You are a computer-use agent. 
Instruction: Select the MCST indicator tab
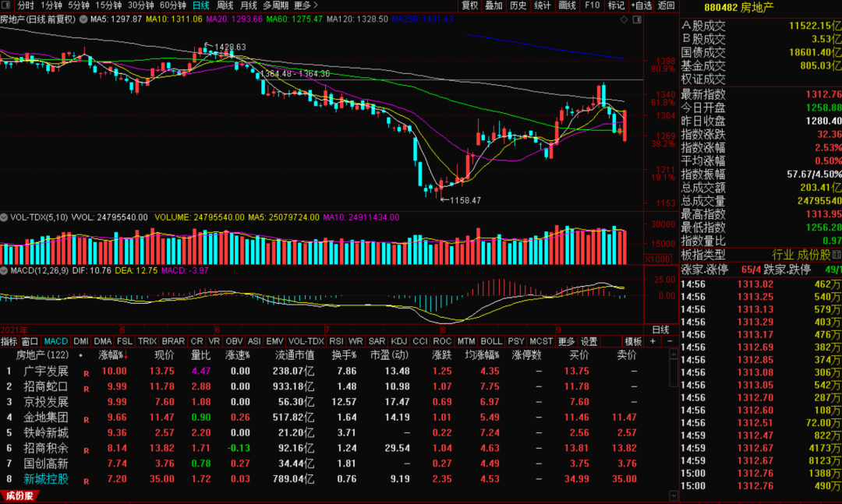click(x=541, y=341)
